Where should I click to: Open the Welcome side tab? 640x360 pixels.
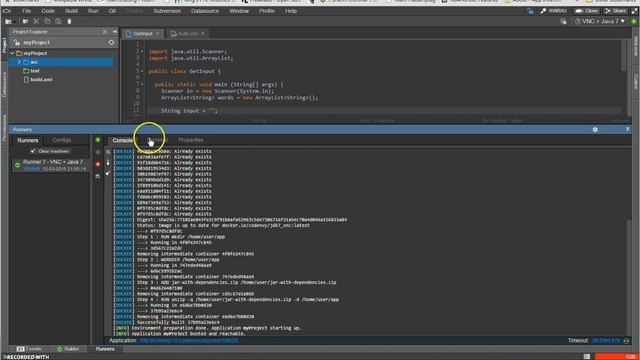(636, 46)
